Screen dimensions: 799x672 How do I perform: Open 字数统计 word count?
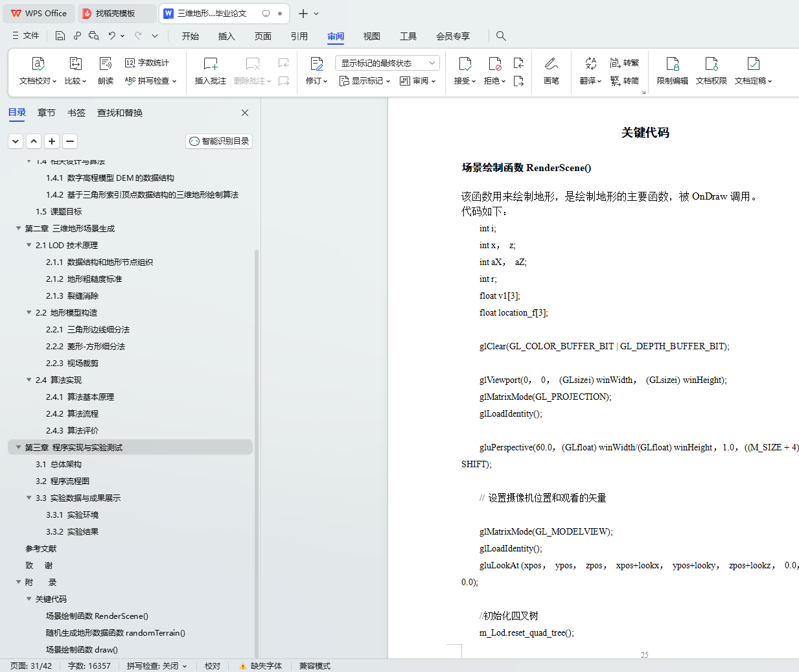(x=147, y=63)
